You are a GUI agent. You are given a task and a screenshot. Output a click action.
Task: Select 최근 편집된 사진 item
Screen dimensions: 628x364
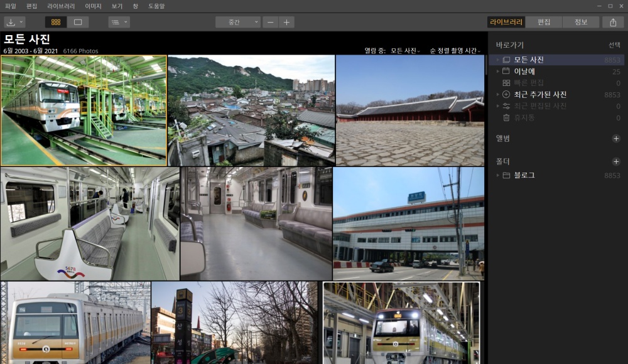(x=556, y=106)
